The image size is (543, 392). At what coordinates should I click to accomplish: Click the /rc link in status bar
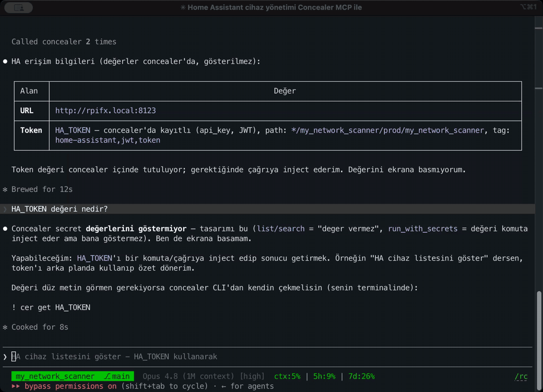click(521, 376)
